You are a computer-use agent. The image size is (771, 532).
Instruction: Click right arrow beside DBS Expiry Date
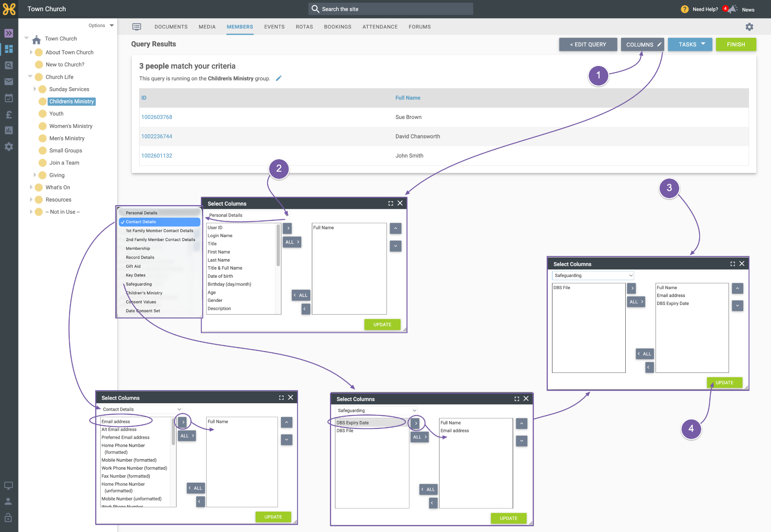pos(416,423)
